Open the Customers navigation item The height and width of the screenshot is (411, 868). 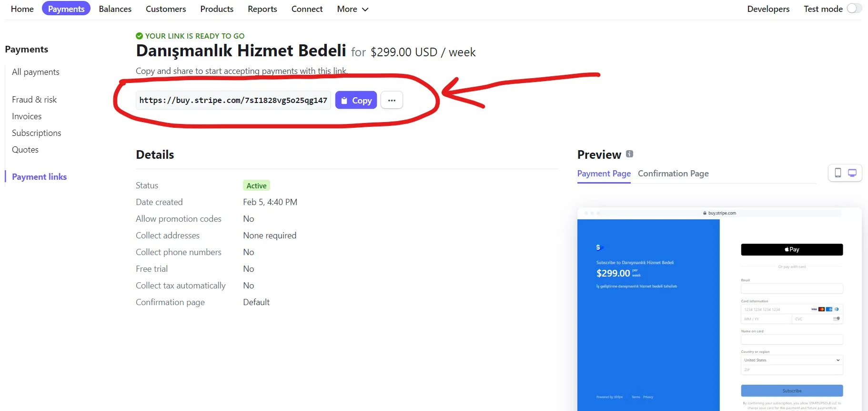pyautogui.click(x=166, y=9)
